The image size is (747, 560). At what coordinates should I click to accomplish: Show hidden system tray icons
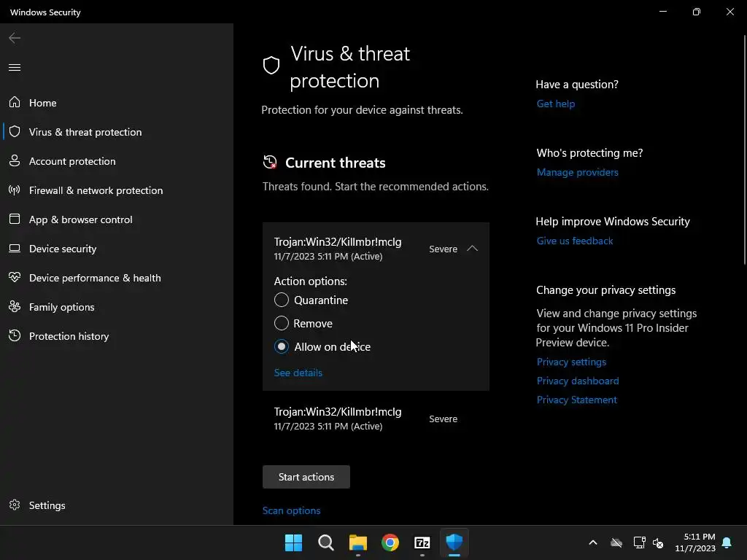(593, 542)
